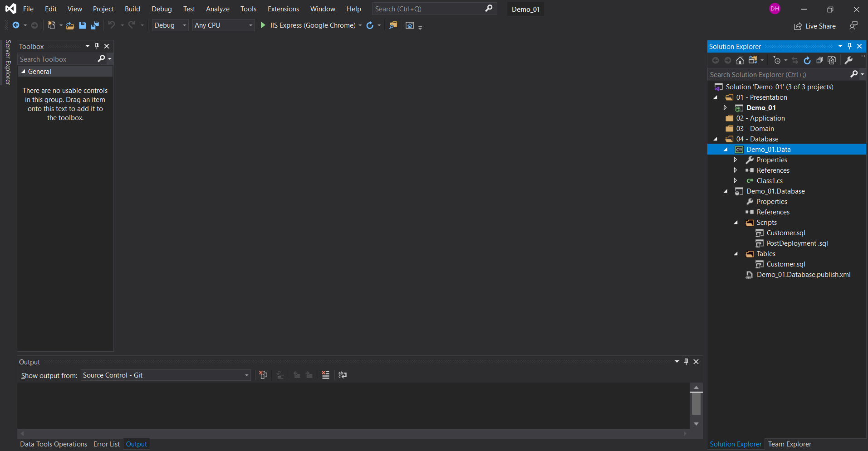Collapse all items in Solution Explorer
This screenshot has width=868, height=451.
click(819, 60)
